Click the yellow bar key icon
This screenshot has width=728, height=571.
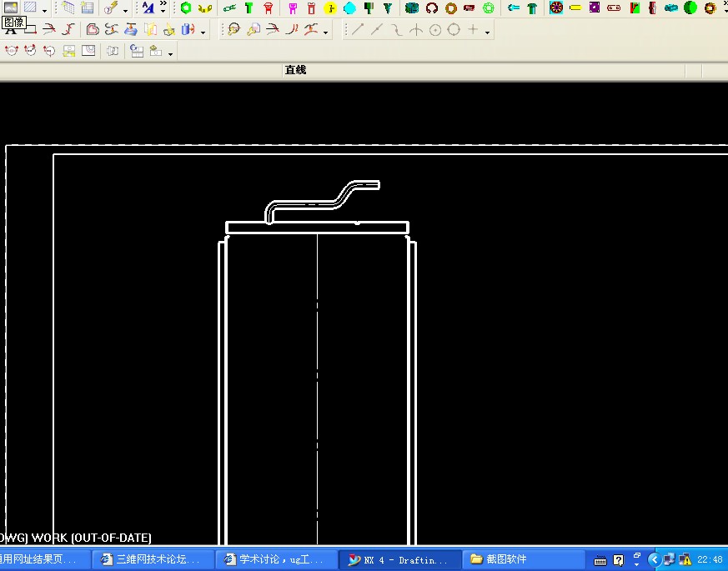575,8
